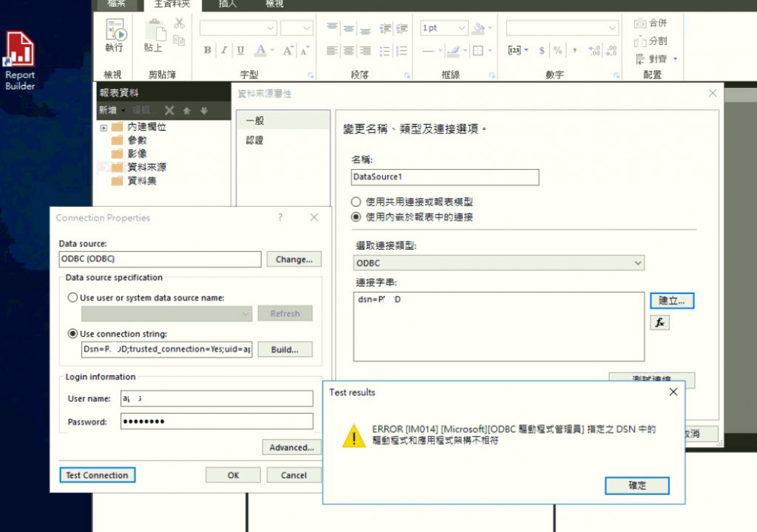Click the font color A swatch
The height and width of the screenshot is (532, 757).
[261, 50]
